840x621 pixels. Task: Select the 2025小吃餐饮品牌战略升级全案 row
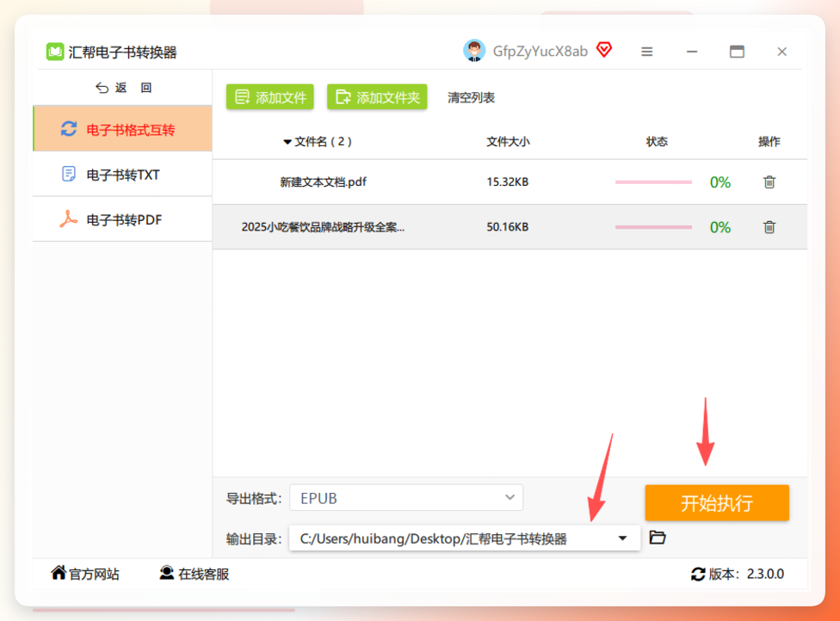click(510, 227)
